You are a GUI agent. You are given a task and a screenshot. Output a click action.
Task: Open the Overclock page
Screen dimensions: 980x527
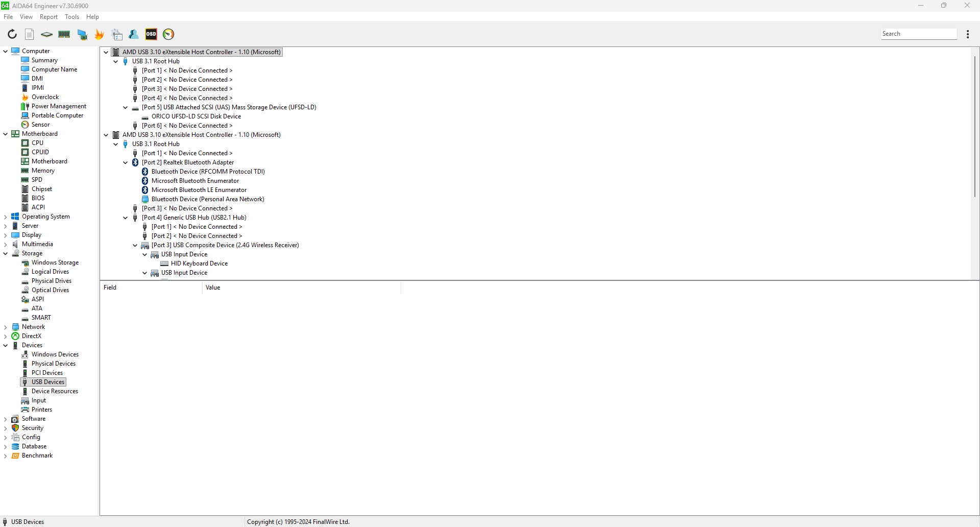(45, 97)
